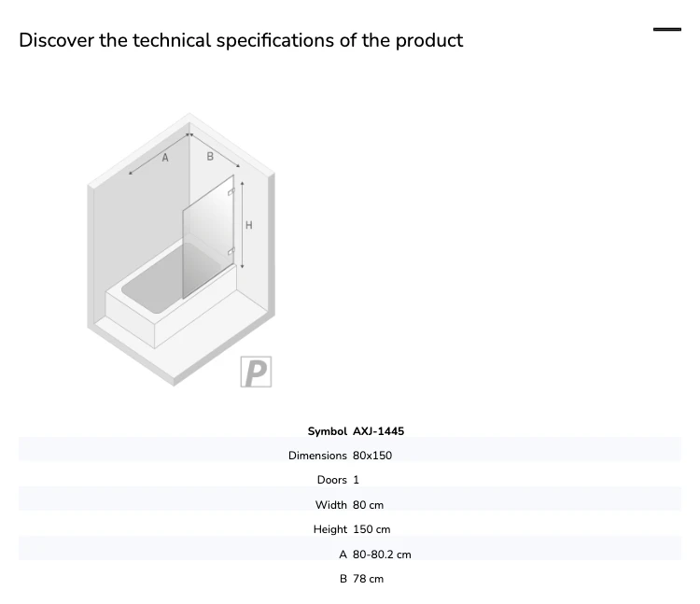The image size is (700, 604).
Task: Click the 'Doors' row label
Action: coord(331,480)
